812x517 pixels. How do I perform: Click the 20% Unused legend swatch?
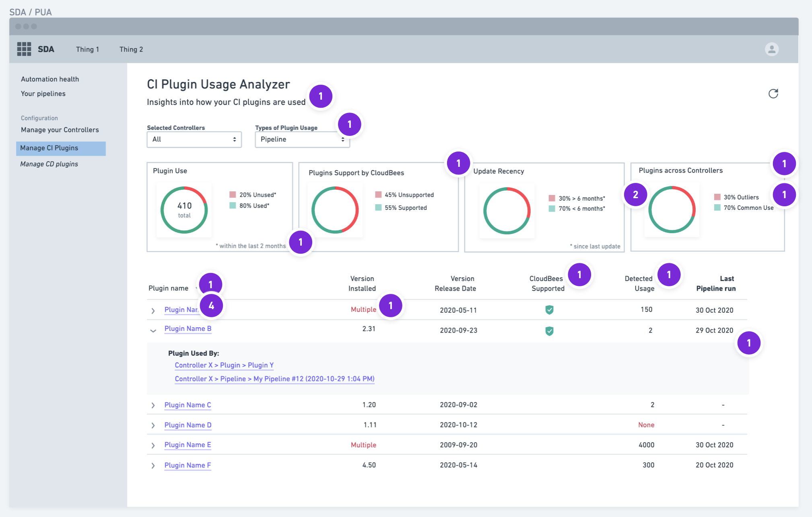pyautogui.click(x=233, y=195)
